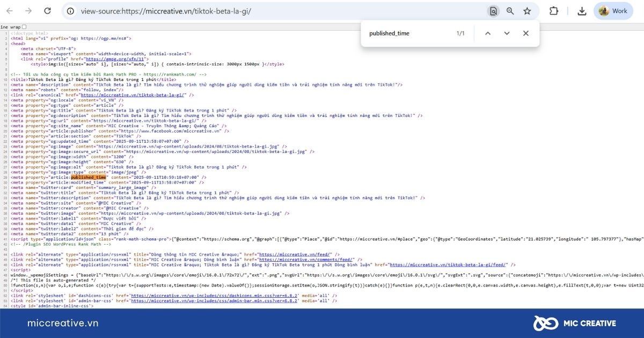
Task: Go back to previous page
Action: (x=10, y=11)
